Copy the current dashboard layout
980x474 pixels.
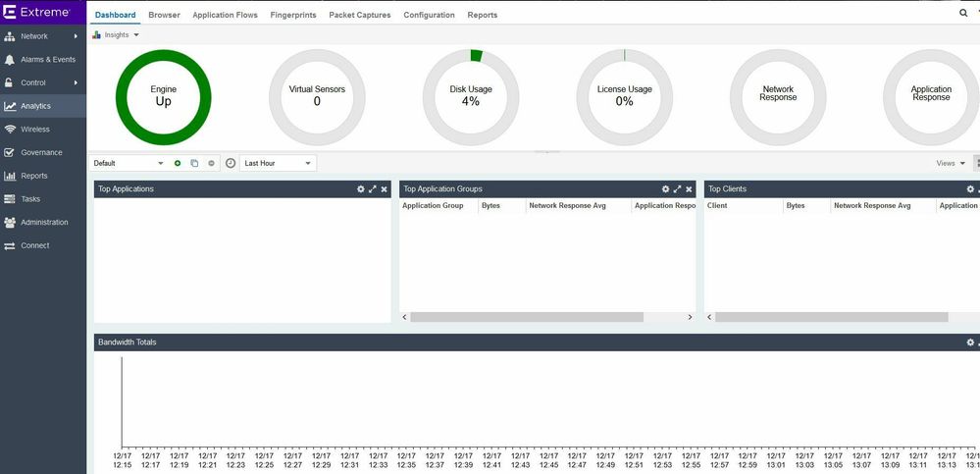pyautogui.click(x=194, y=163)
